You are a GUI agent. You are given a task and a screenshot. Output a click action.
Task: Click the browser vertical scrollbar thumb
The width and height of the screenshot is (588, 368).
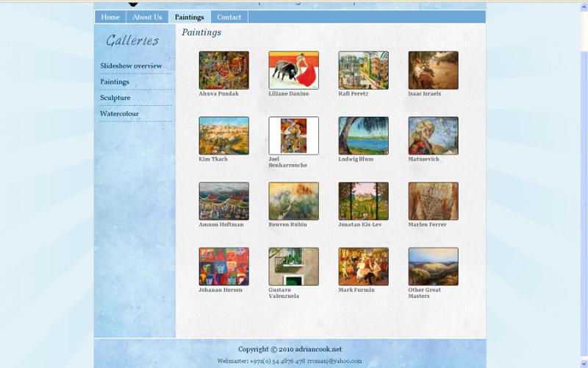pyautogui.click(x=584, y=203)
